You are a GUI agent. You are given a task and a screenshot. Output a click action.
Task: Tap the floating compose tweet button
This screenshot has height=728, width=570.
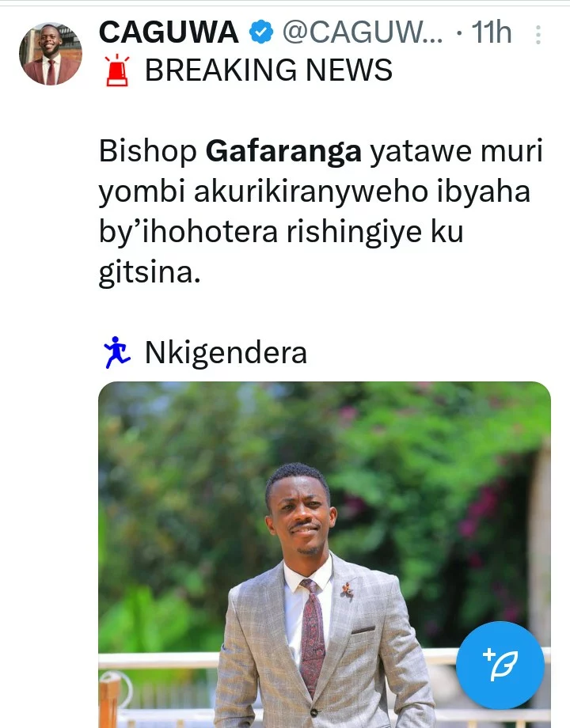coord(500,665)
